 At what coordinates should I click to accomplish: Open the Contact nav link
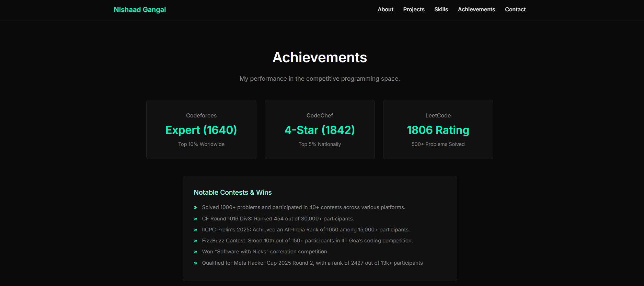515,10
